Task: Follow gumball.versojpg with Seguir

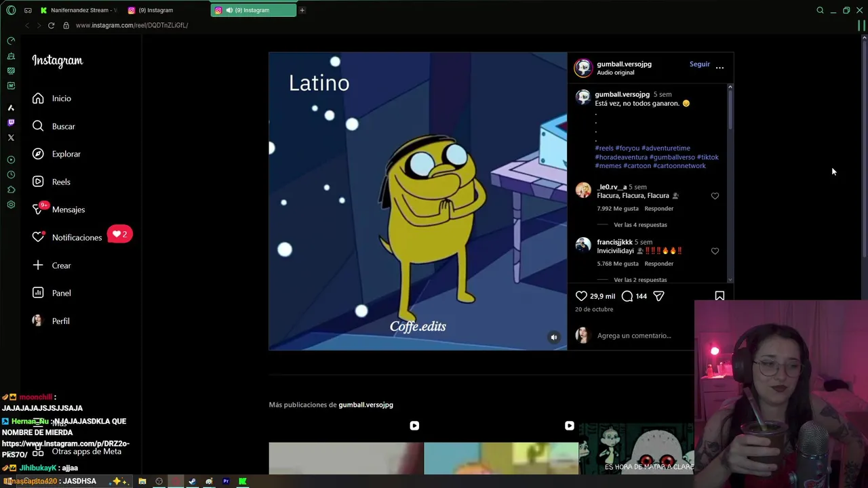Action: [700, 64]
